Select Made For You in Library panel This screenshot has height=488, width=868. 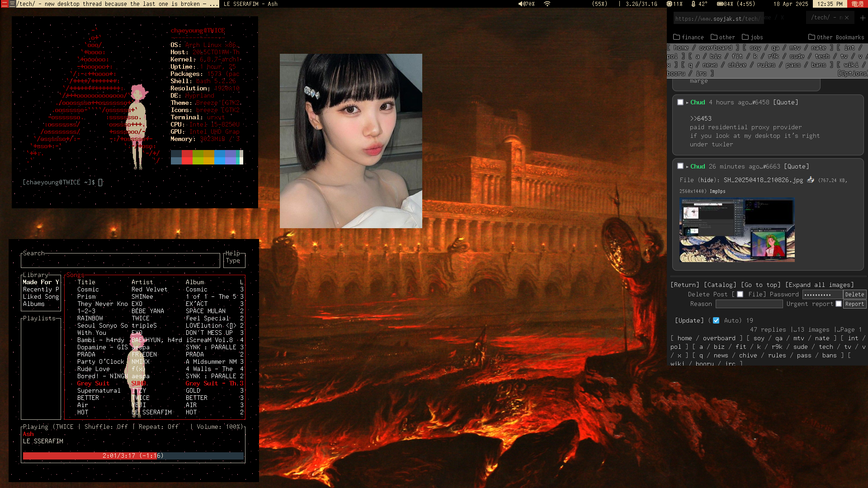[x=41, y=282]
